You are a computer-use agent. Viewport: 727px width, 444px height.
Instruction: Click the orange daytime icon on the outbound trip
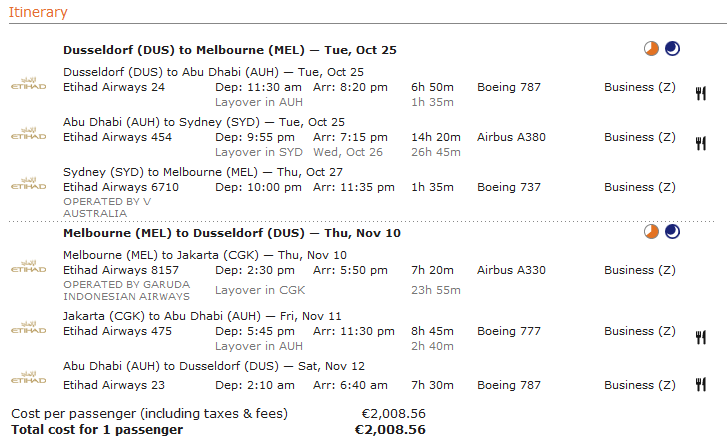651,49
